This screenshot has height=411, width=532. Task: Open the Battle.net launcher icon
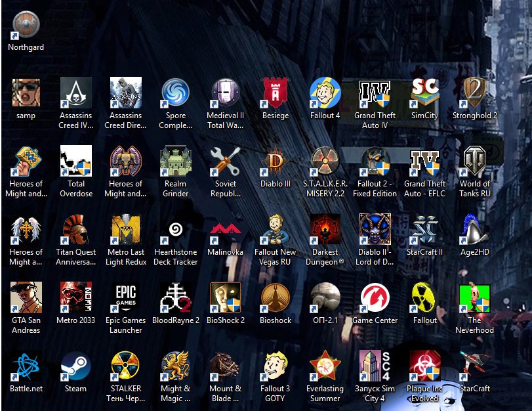tap(26, 366)
